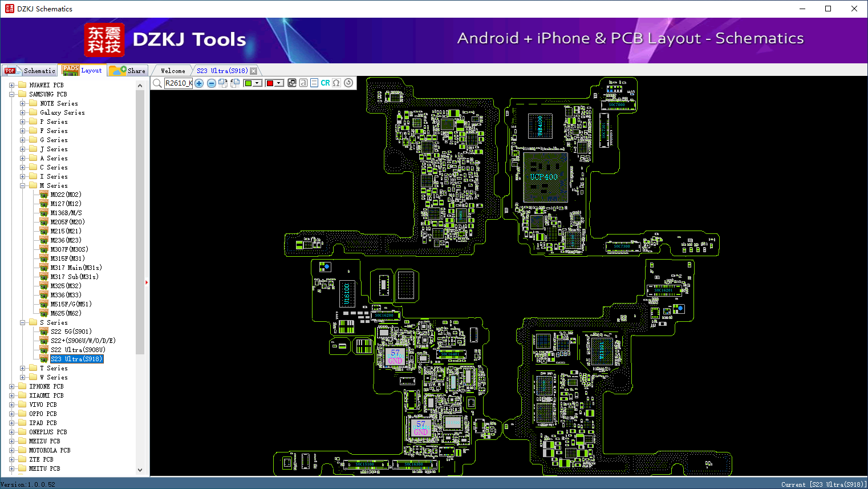The height and width of the screenshot is (489, 868).
Task: Open the M205F(M20) layout file
Action: pyautogui.click(x=67, y=222)
